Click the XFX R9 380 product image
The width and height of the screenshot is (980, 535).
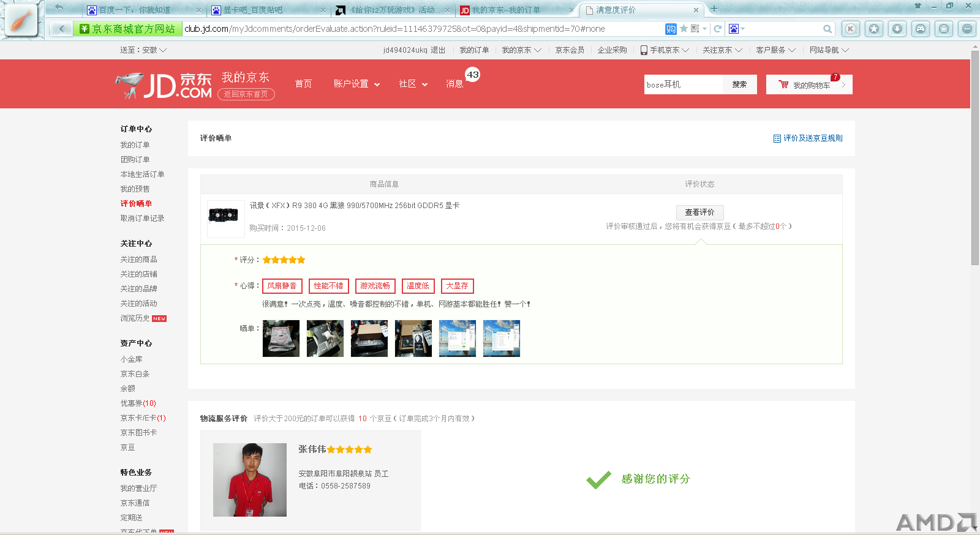[x=225, y=219]
